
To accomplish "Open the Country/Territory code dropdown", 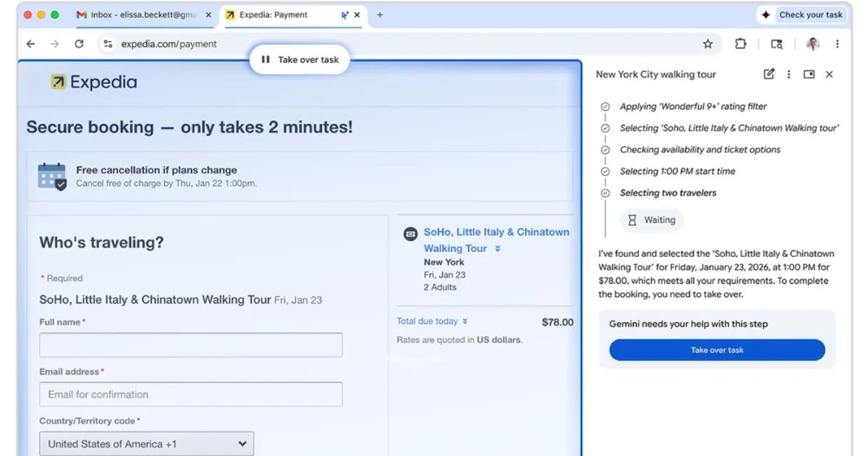I will (146, 443).
